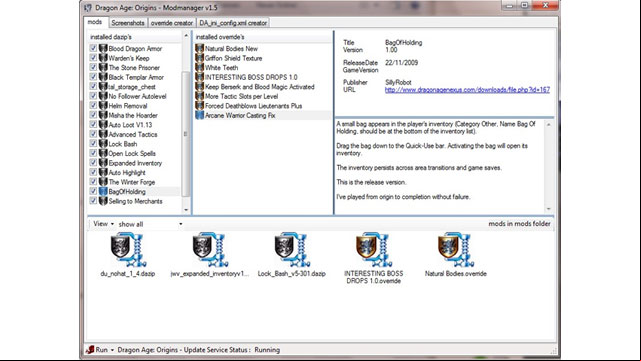
Task: Uncheck the Blood Dragon Armor checkbox
Action: [93, 48]
